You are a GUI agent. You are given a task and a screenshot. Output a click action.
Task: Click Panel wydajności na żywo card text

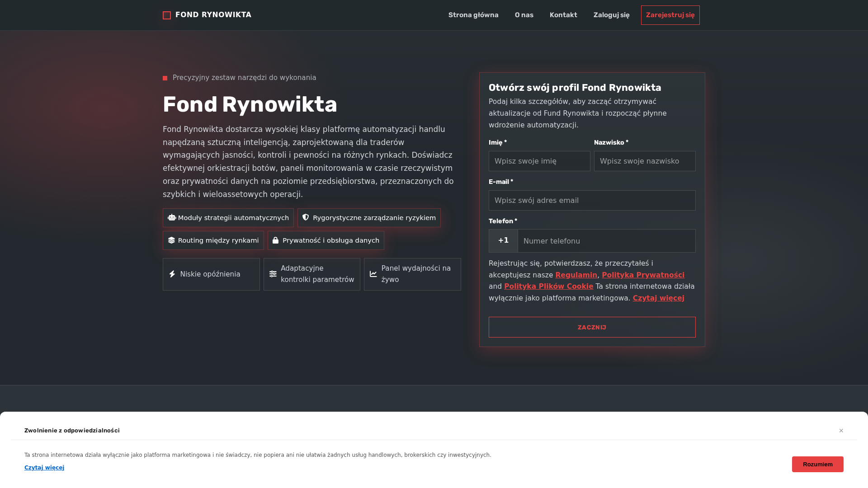coord(416,274)
